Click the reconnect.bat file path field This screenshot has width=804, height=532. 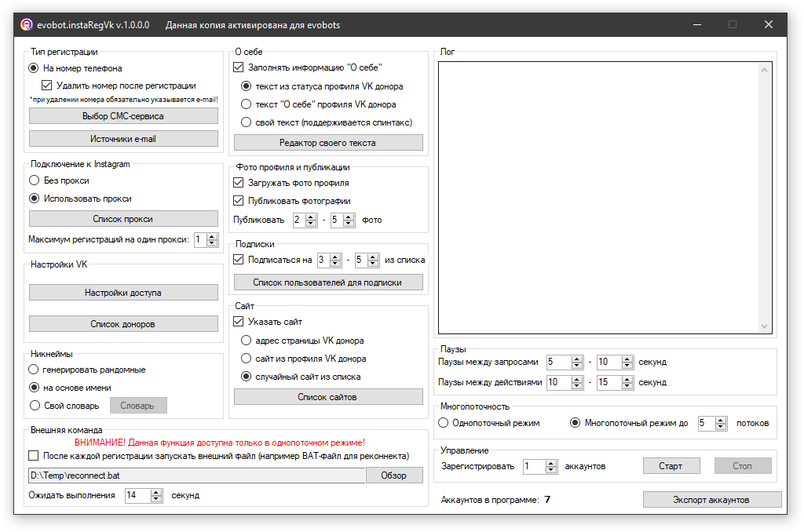(196, 476)
